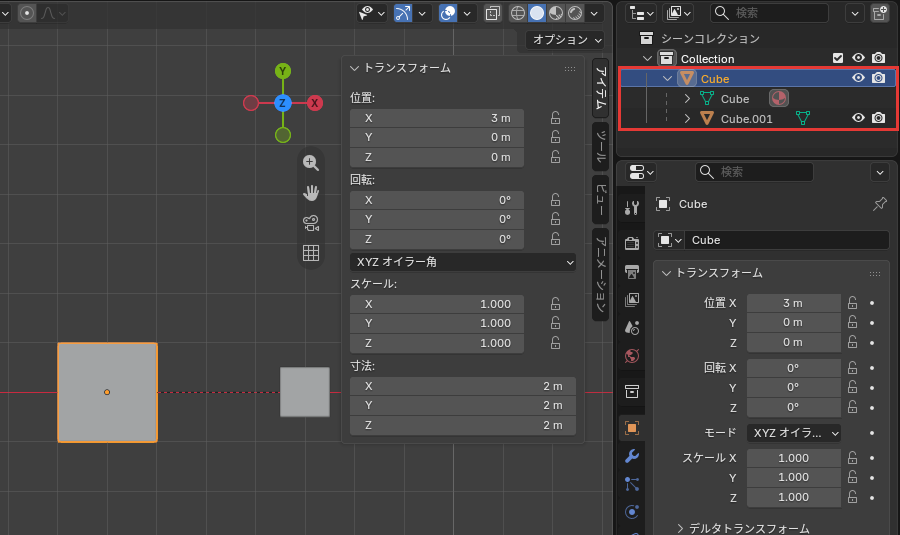
Task: Switch orthographic perspective grid icon
Action: point(311,253)
